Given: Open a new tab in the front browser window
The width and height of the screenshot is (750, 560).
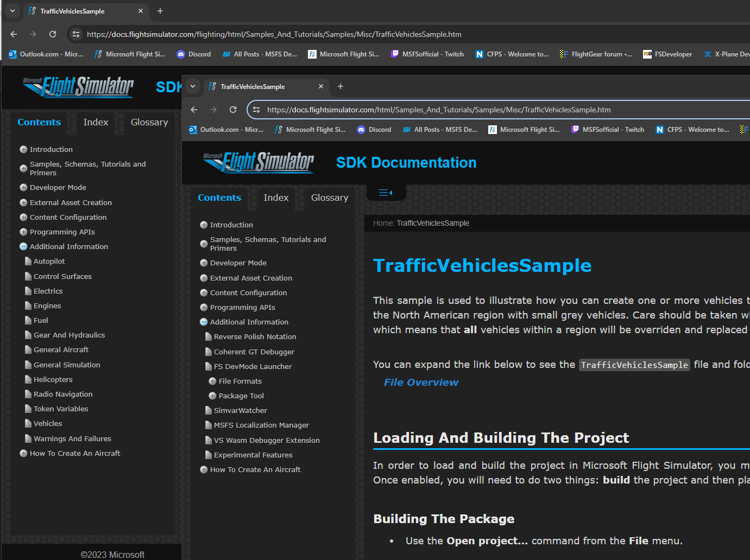Looking at the screenshot, I should click(341, 86).
